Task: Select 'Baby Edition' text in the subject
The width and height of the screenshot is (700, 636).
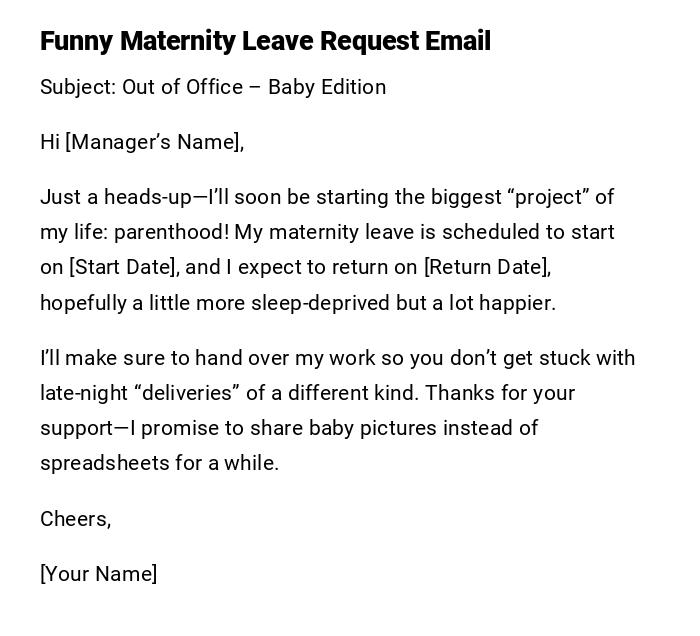Action: click(x=327, y=87)
